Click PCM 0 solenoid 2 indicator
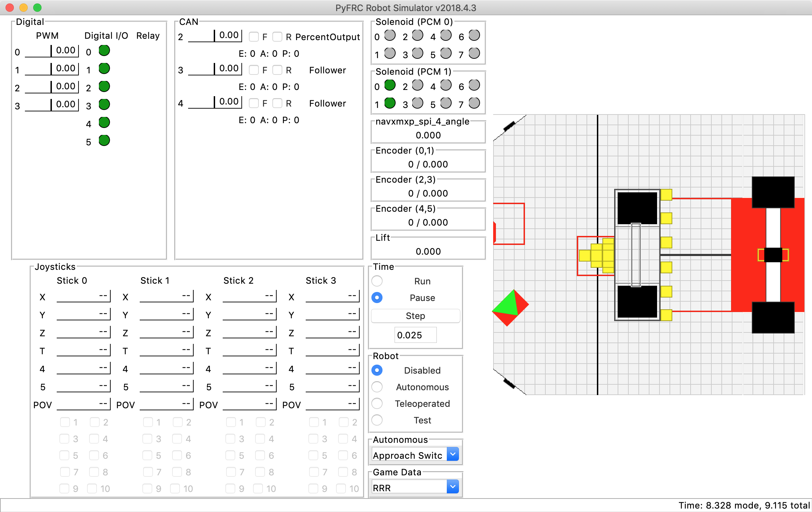The width and height of the screenshot is (812, 512). (x=418, y=35)
